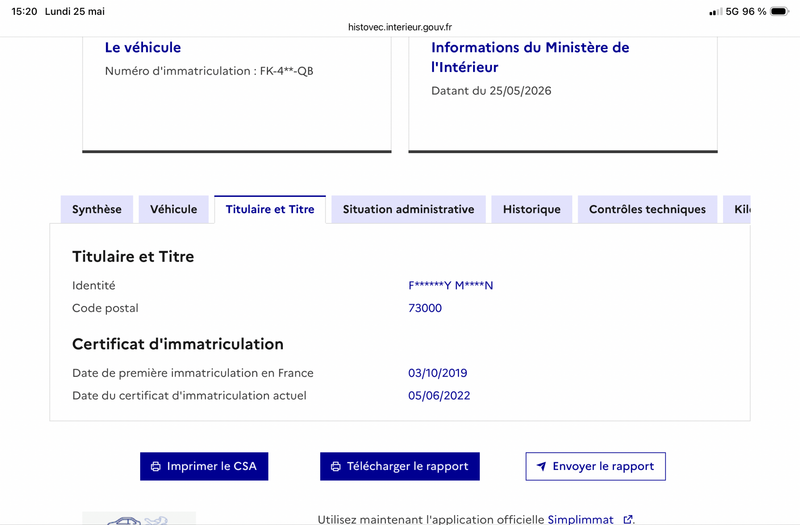This screenshot has height=525, width=800.
Task: Switch to the Historique tab
Action: pyautogui.click(x=532, y=209)
